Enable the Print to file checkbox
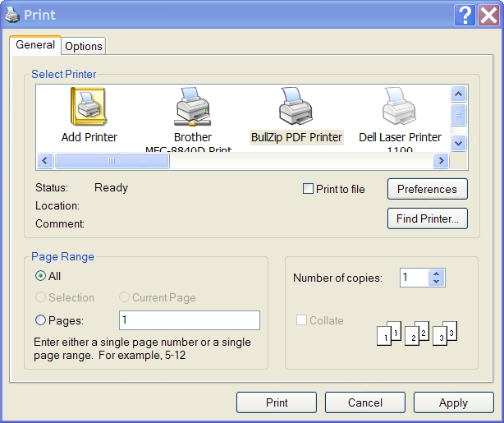 (x=308, y=188)
